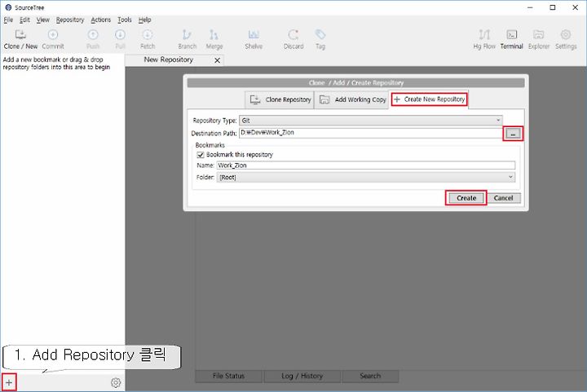Close the New Repository tab
The image size is (587, 392).
[x=217, y=60]
